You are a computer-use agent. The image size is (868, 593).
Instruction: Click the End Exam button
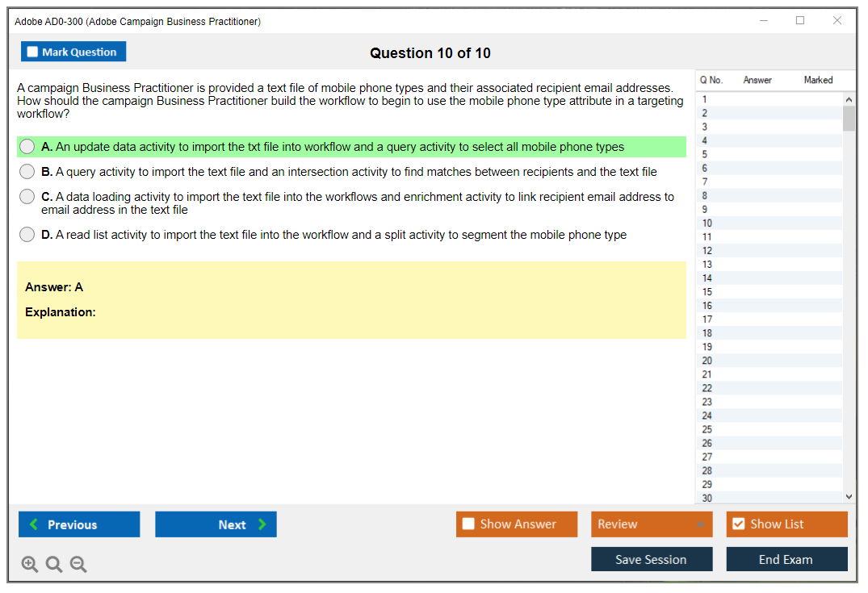coord(786,559)
